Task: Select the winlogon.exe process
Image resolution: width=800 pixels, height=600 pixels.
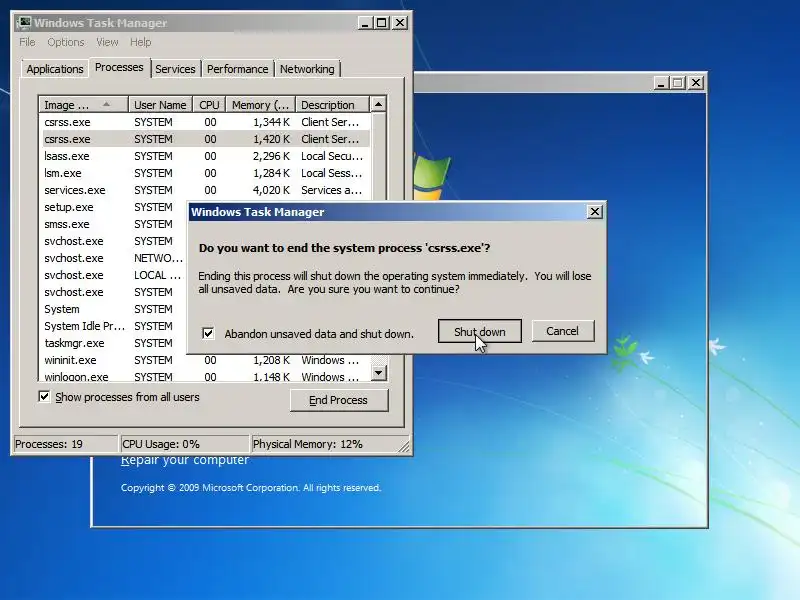Action: click(204, 376)
